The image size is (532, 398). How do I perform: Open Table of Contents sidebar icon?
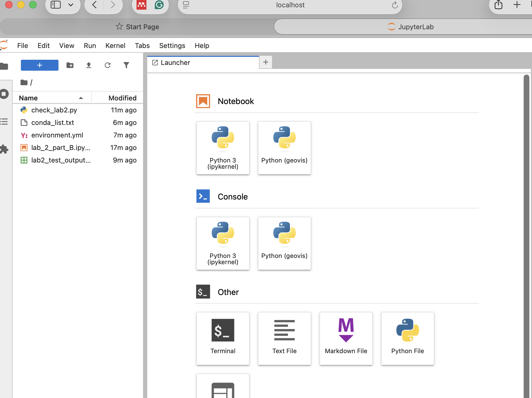(x=4, y=122)
